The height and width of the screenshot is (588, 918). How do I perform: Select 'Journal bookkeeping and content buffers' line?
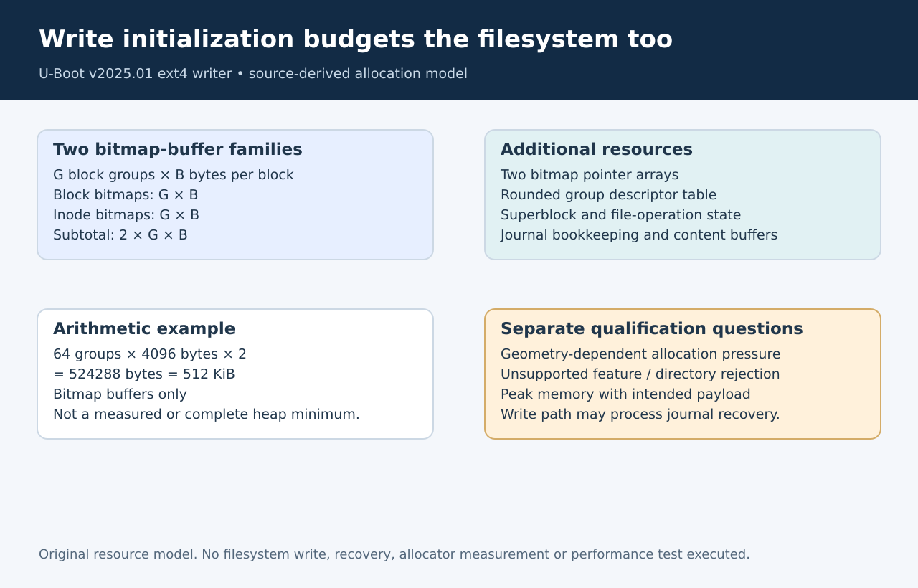coord(639,235)
